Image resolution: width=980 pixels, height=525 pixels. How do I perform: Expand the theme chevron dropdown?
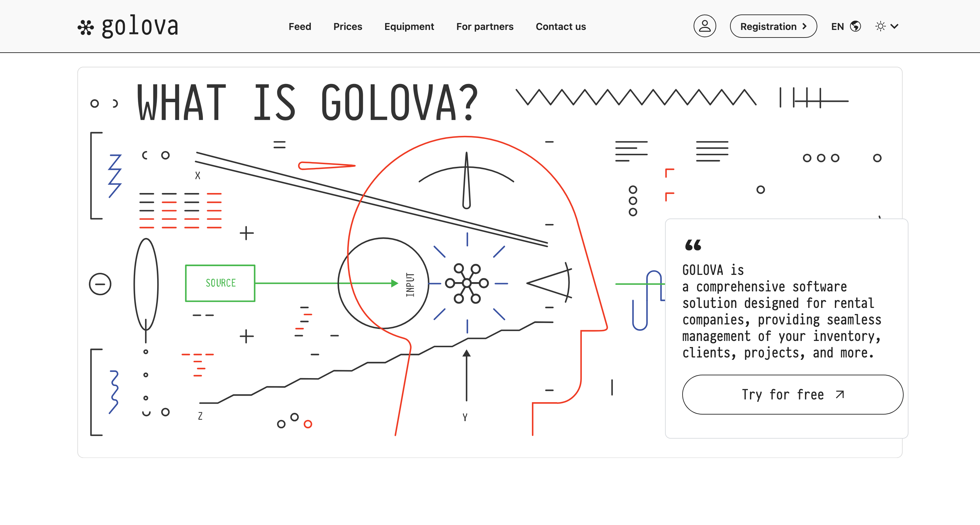click(894, 26)
